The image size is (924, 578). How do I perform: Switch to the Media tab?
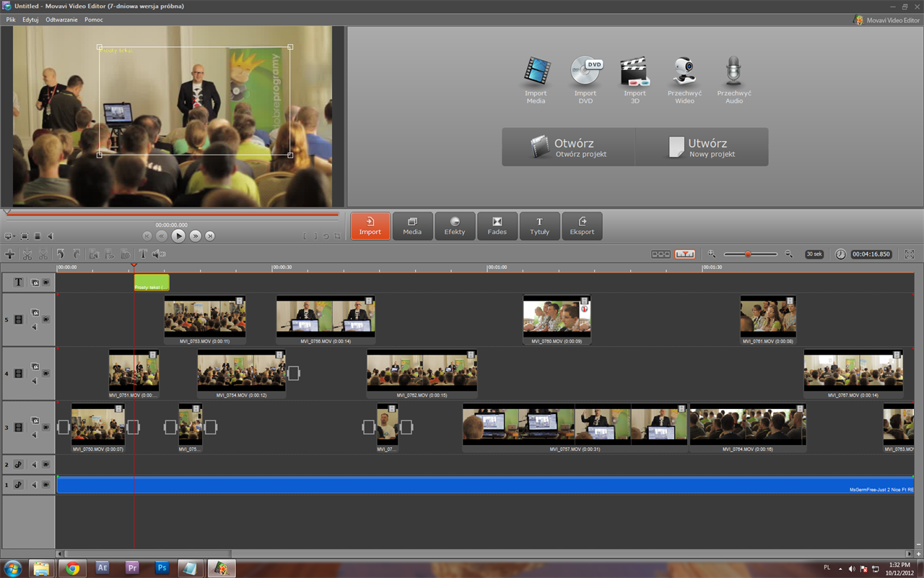(x=413, y=226)
